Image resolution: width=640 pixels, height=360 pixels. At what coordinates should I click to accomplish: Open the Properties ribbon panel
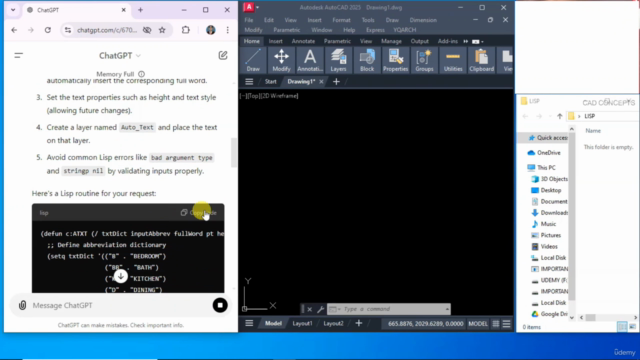396,60
